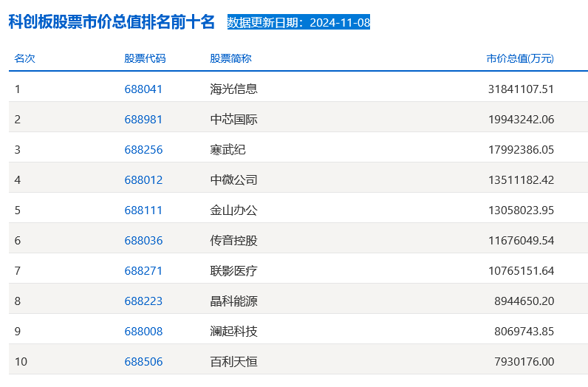This screenshot has height=387, width=588.
Task: Select stock name 海光信息
Action: coord(233,89)
